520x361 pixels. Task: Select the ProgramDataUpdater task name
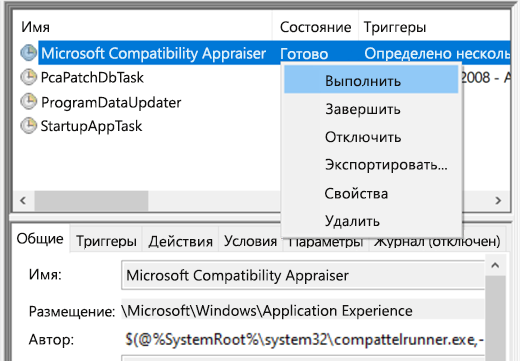(111, 102)
